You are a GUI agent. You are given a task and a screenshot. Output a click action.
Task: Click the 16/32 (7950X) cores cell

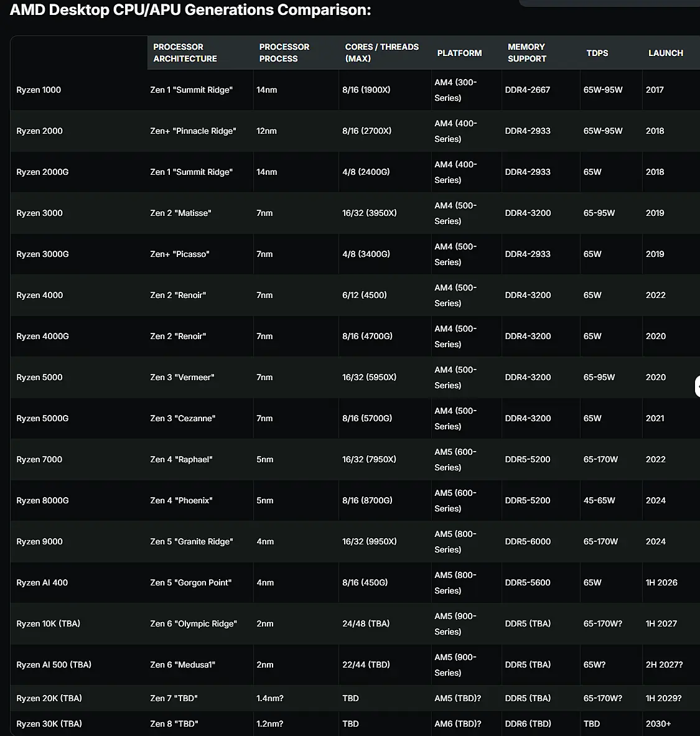click(x=369, y=460)
